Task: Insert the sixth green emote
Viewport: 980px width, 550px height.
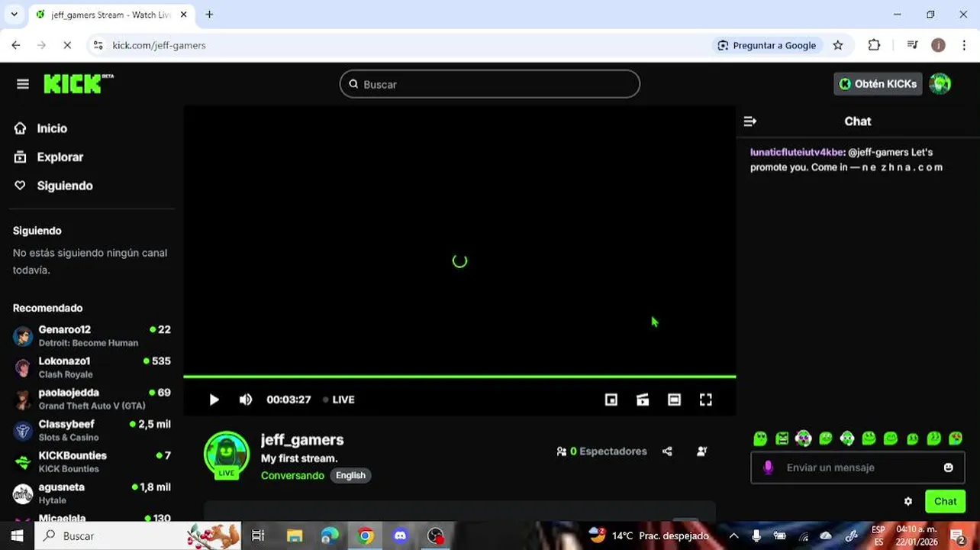Action: point(869,438)
